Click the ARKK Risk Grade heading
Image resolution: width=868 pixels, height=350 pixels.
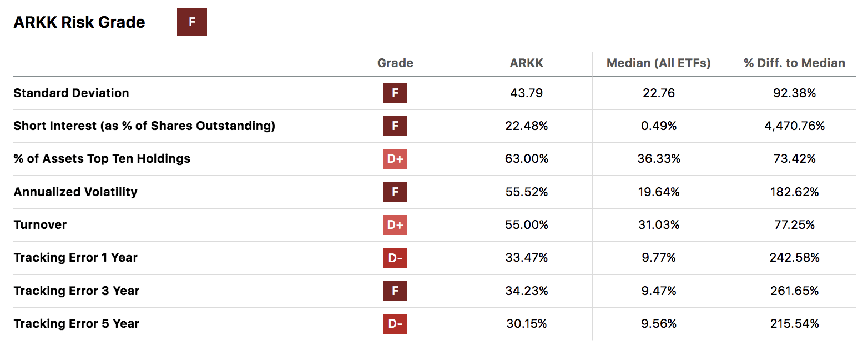point(79,22)
